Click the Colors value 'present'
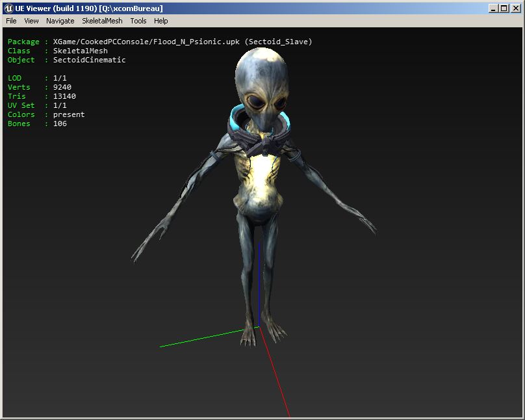Viewport: 525px width, 420px height. coord(69,114)
